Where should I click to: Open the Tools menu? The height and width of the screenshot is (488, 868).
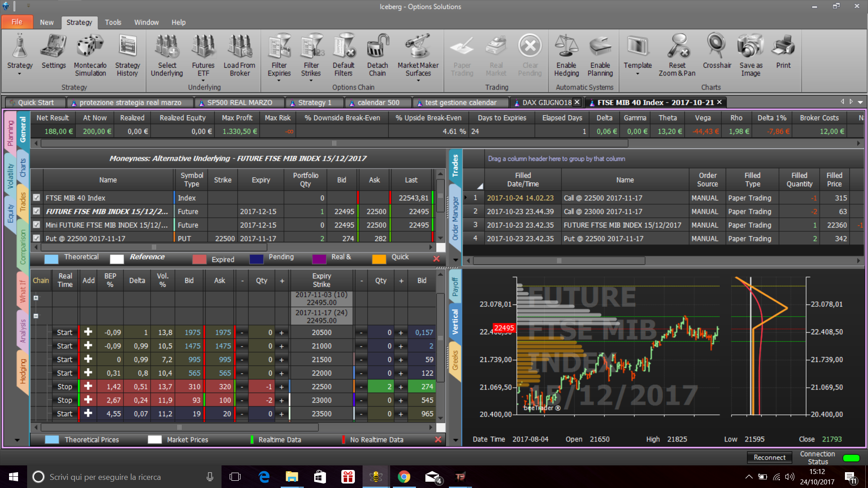coord(113,22)
